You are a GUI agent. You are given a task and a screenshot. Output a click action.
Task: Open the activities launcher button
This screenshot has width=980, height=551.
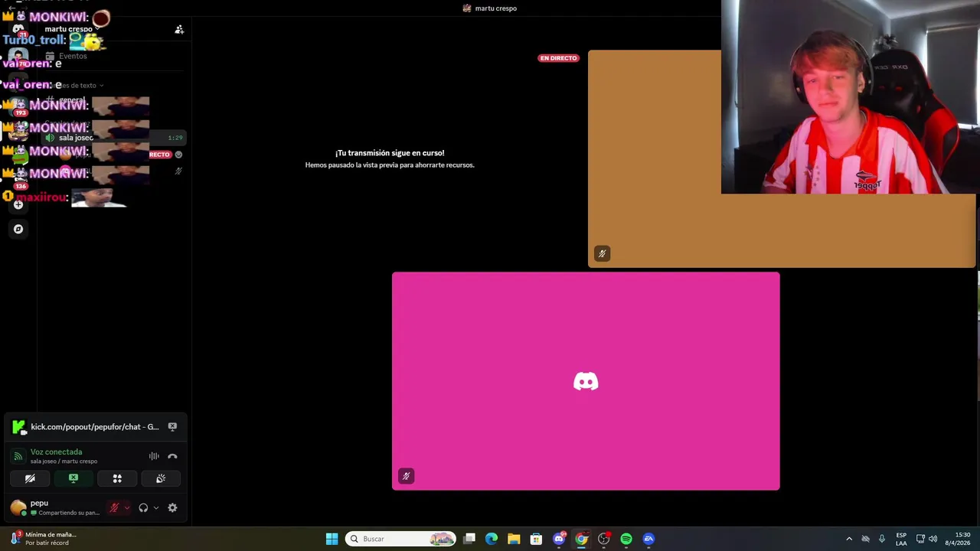117,478
